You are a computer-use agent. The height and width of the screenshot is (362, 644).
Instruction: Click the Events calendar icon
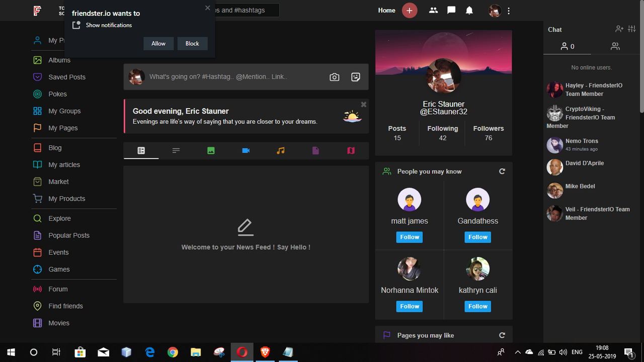coord(37,252)
